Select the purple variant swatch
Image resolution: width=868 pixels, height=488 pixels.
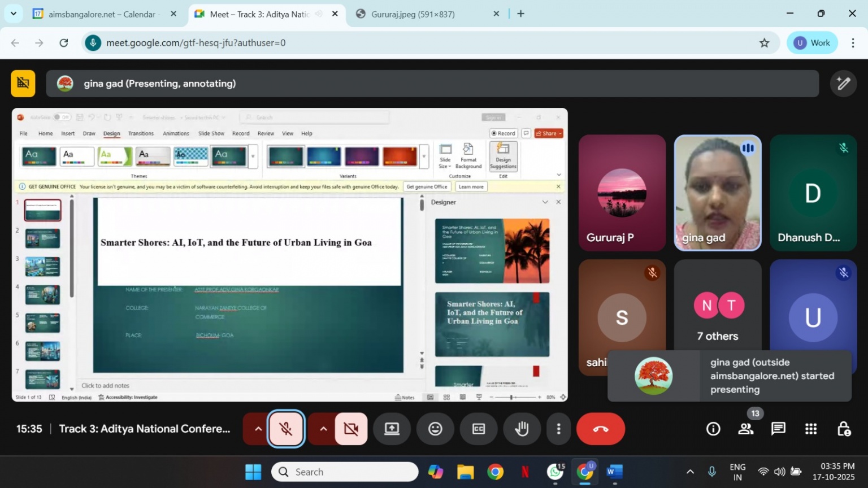point(362,156)
